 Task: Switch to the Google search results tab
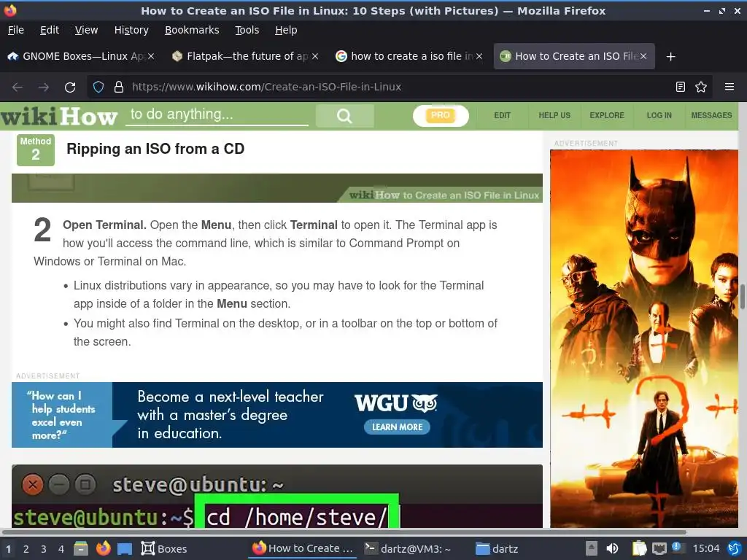point(409,56)
